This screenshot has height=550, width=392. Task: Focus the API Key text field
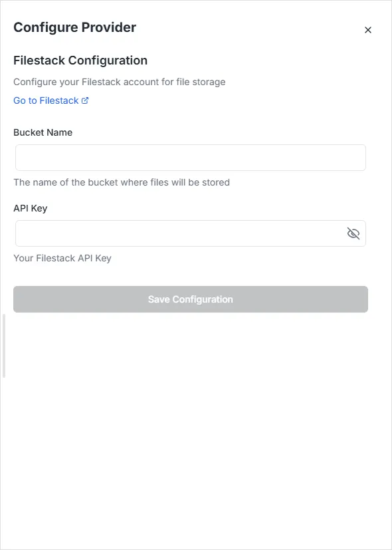[x=179, y=233]
